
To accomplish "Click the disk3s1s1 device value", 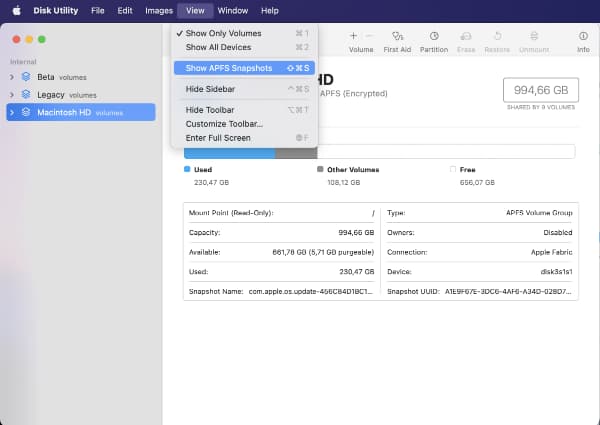I will (556, 272).
